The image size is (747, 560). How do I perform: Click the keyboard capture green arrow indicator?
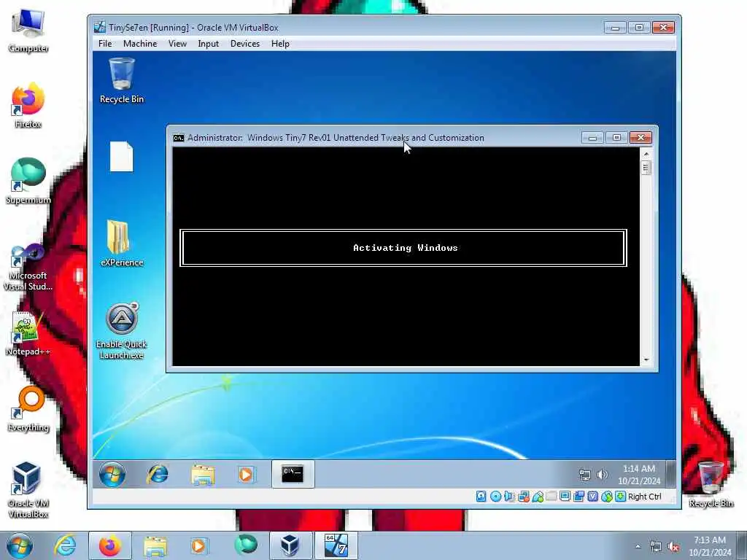tap(620, 497)
